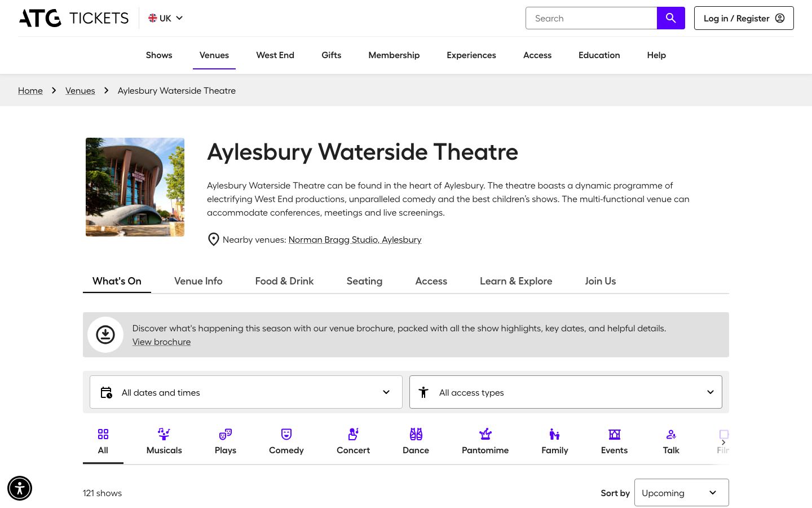This screenshot has width=812, height=508.
Task: Click the accessibility person icon in access filter
Action: (423, 392)
